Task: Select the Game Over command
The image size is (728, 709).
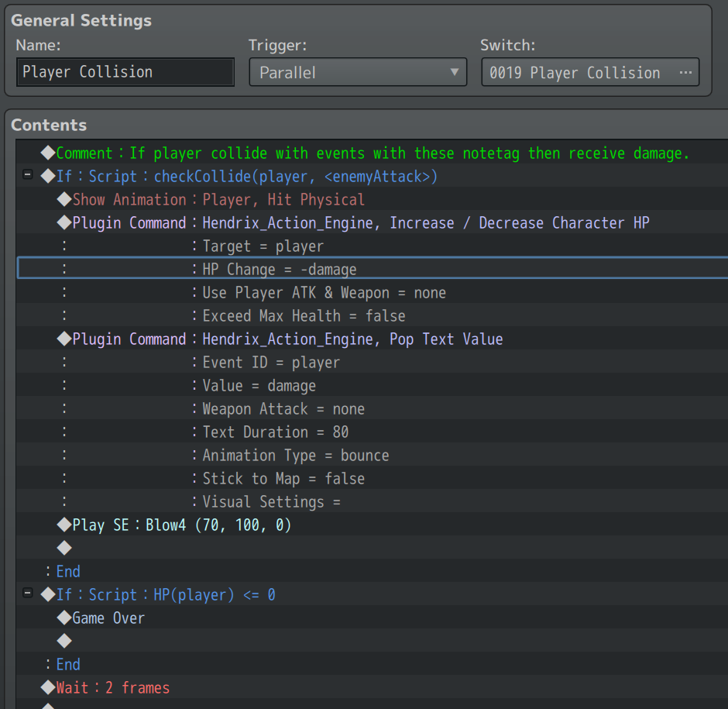Action: (x=372, y=618)
